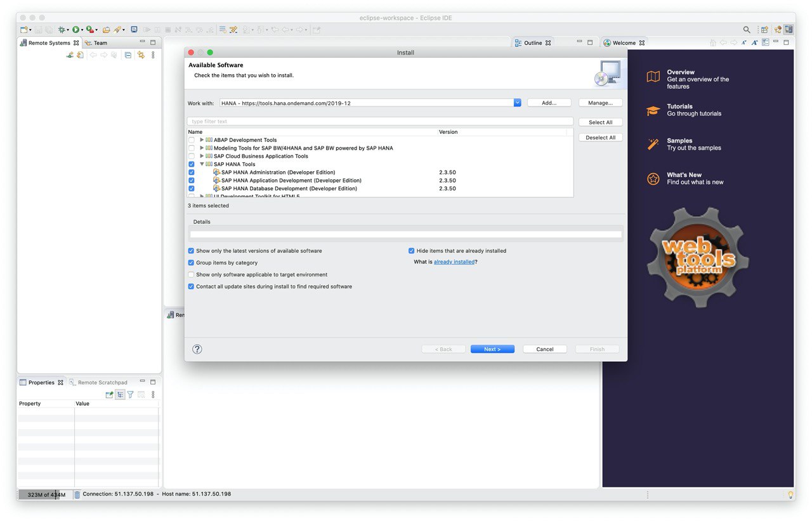This screenshot has width=812, height=521.
Task: Click Collapse All icon in Remote Systems view
Action: coord(128,55)
